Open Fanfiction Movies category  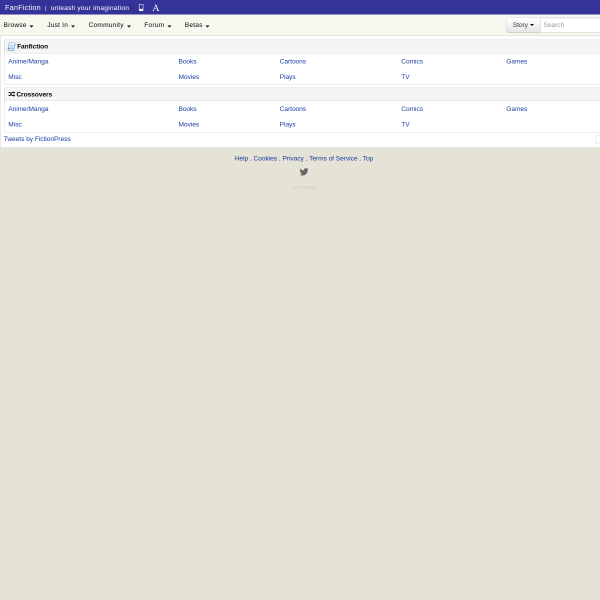(189, 77)
